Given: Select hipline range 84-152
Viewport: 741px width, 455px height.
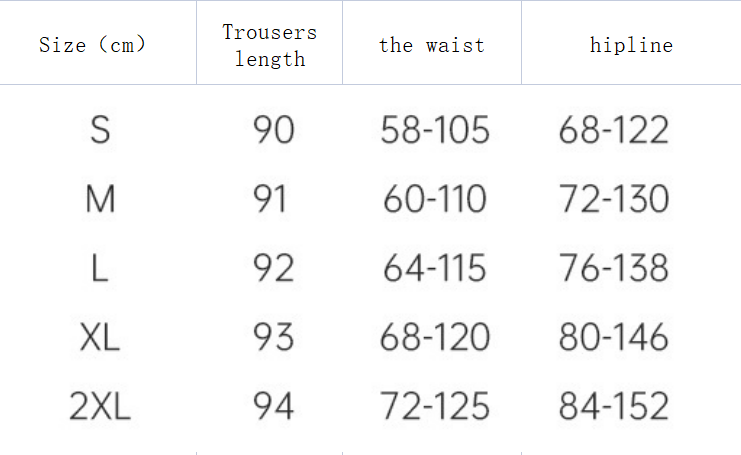Looking at the screenshot, I should pyautogui.click(x=613, y=406).
